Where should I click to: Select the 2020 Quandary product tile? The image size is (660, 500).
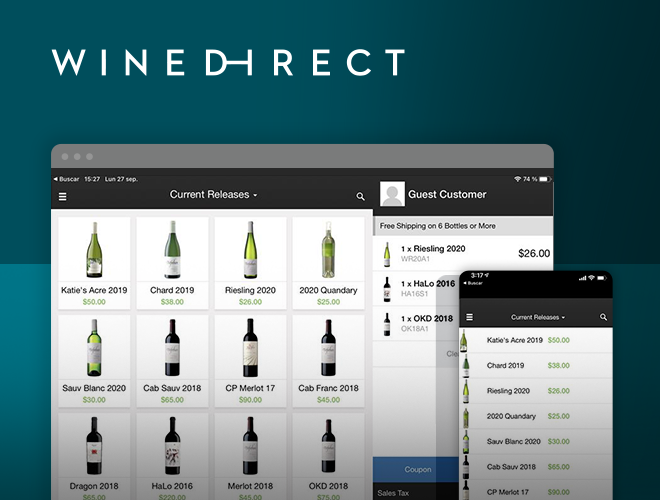tap(328, 263)
